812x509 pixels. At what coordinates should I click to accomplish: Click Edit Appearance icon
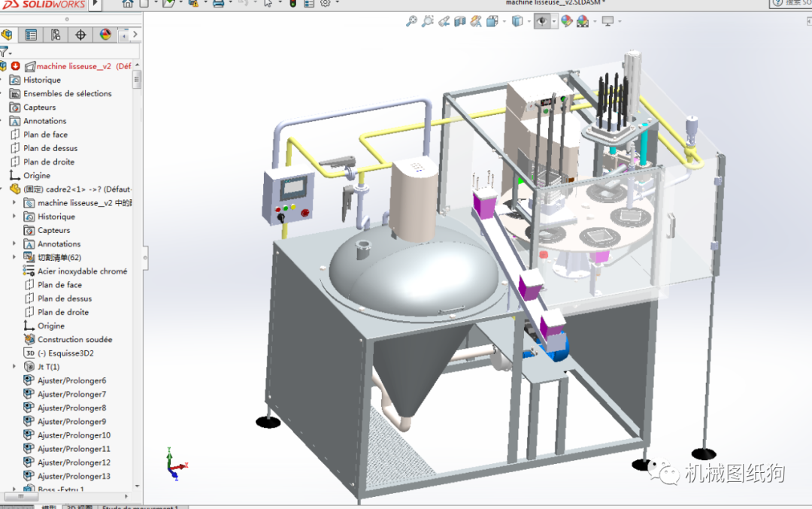(x=567, y=21)
